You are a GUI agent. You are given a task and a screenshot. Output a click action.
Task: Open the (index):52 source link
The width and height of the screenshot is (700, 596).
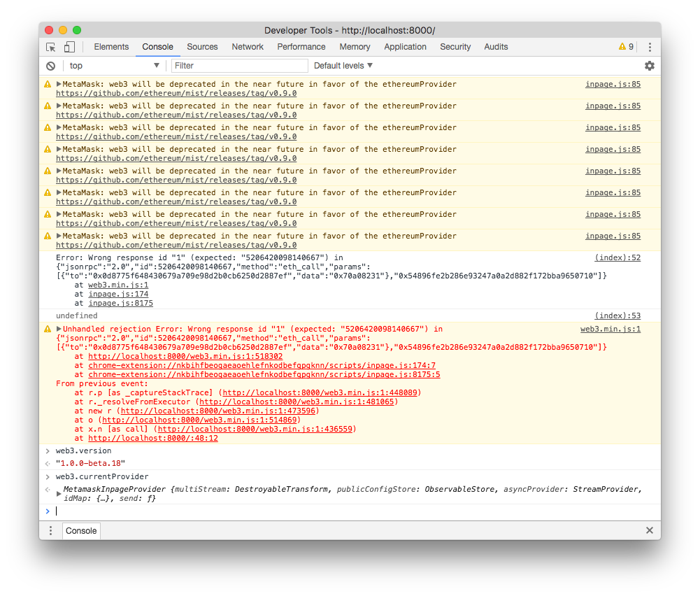tap(617, 257)
